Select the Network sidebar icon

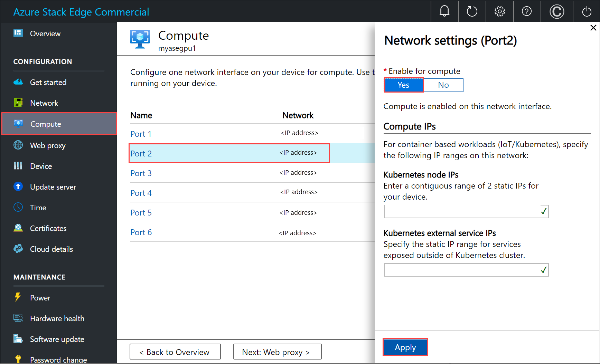pos(18,103)
